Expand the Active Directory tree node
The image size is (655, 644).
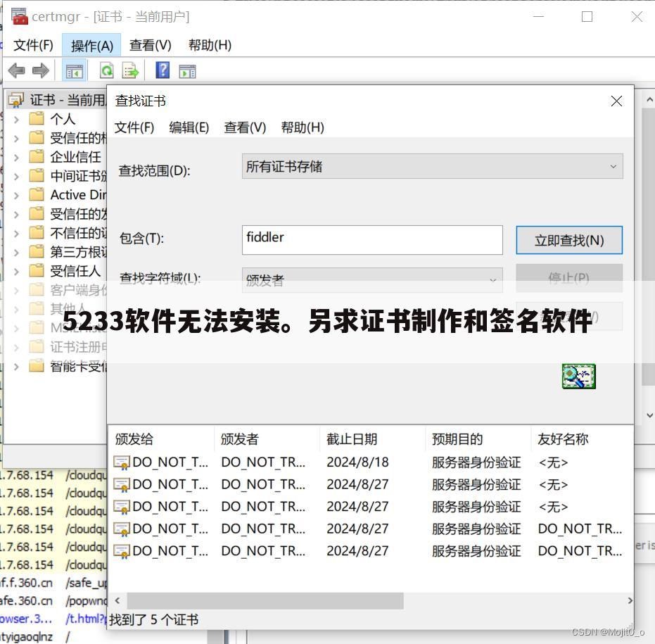16,196
